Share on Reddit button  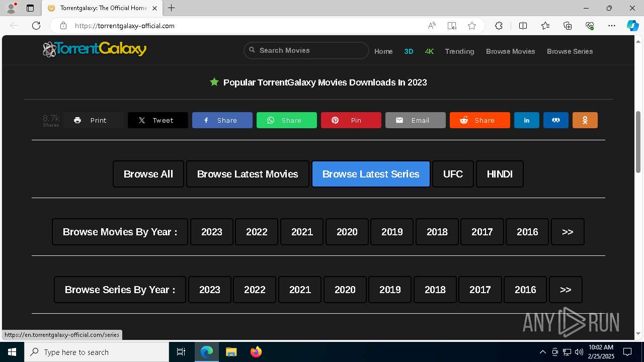480,120
